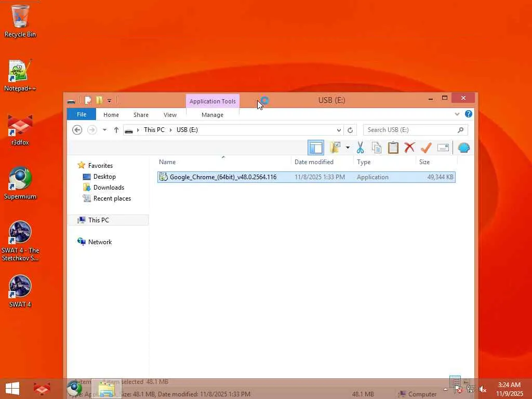Screen dimensions: 532x399
Task: Select This PC in the navigation pane
Action: point(98,220)
